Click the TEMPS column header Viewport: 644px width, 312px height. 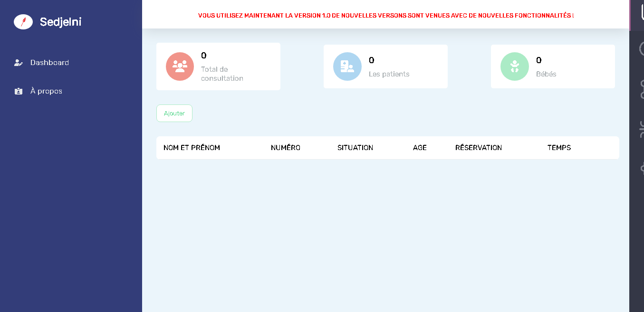coord(559,148)
